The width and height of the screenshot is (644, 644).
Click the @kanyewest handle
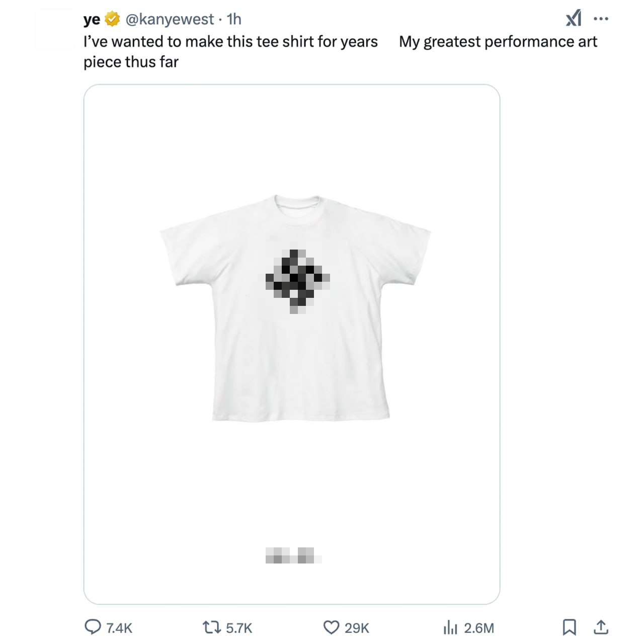click(x=170, y=19)
